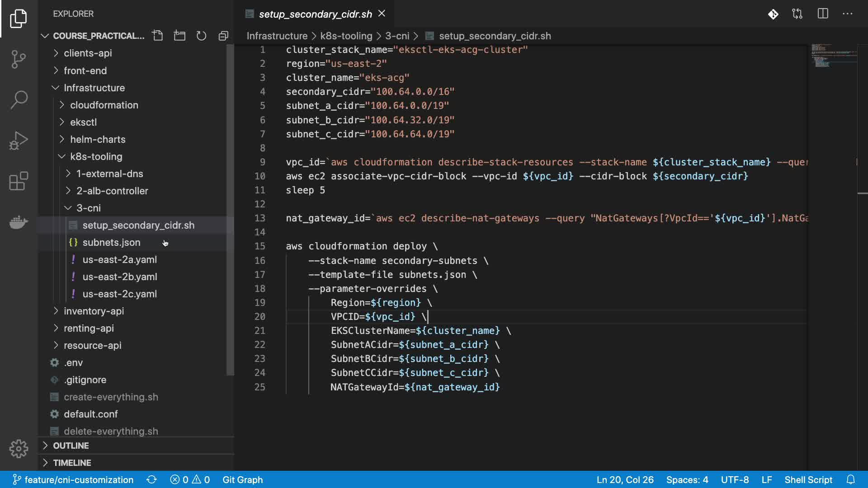The height and width of the screenshot is (488, 868).
Task: Click the feature/cni-customization branch indicator
Action: (x=73, y=480)
